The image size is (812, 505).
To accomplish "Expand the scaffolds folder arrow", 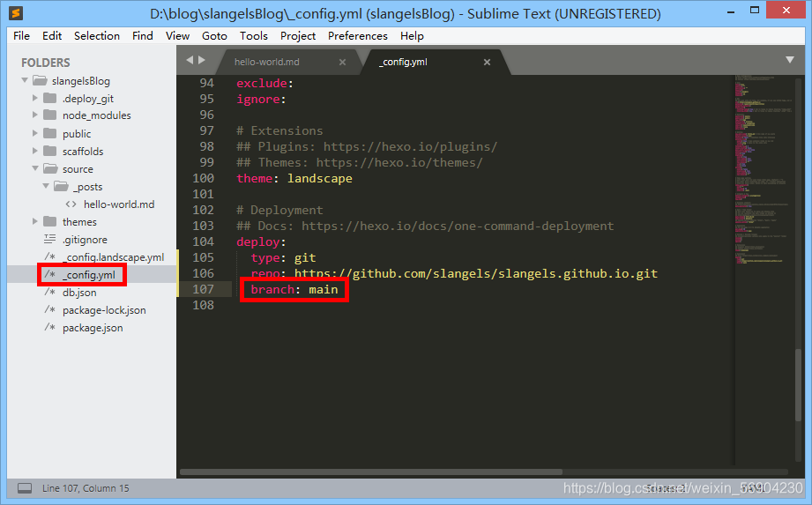I will click(34, 151).
